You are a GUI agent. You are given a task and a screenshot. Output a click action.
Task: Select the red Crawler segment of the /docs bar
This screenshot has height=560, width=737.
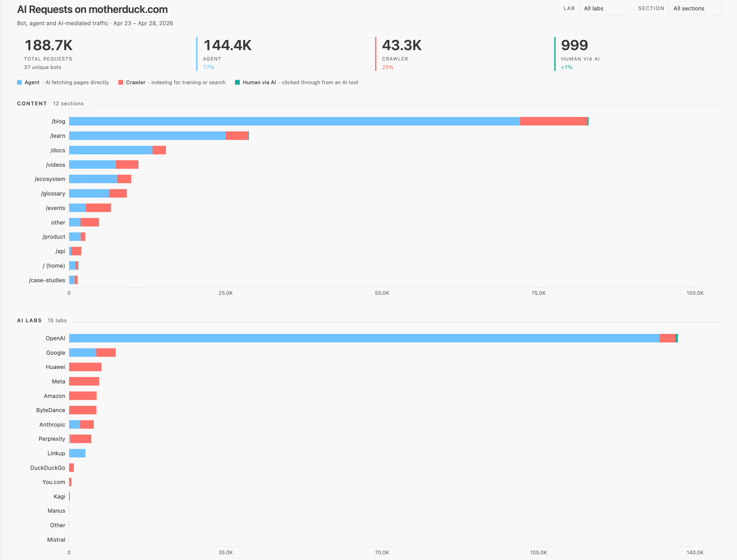click(159, 150)
